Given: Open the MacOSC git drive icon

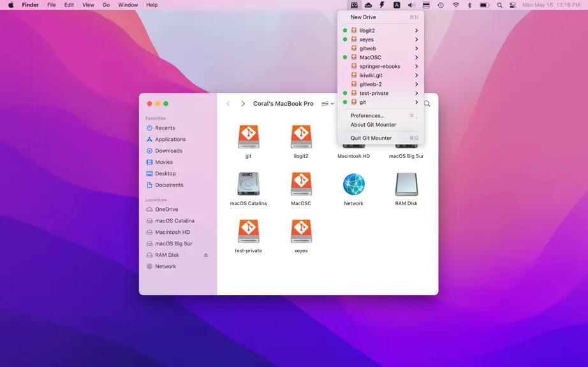Looking at the screenshot, I should click(301, 184).
